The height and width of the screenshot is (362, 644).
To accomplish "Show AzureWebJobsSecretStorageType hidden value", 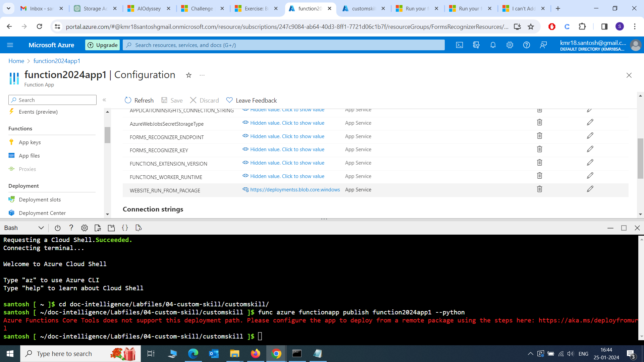I will 287,123.
